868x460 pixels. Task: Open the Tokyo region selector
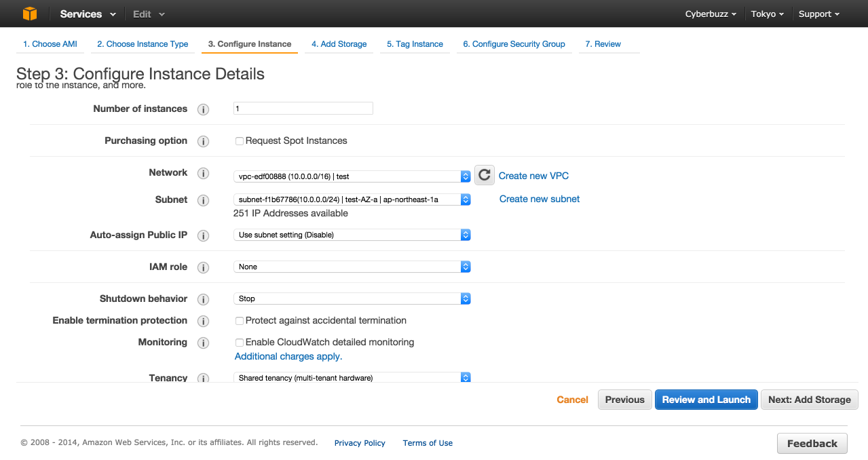[766, 13]
